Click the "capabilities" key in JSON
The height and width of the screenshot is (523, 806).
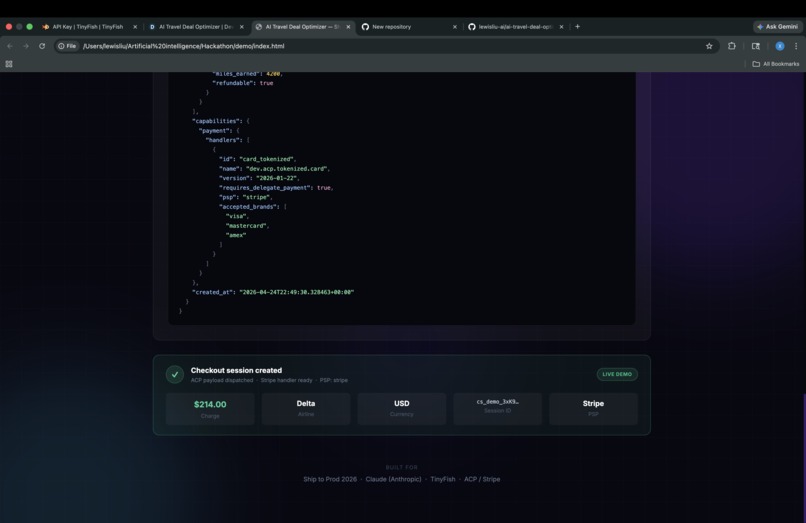tap(216, 121)
